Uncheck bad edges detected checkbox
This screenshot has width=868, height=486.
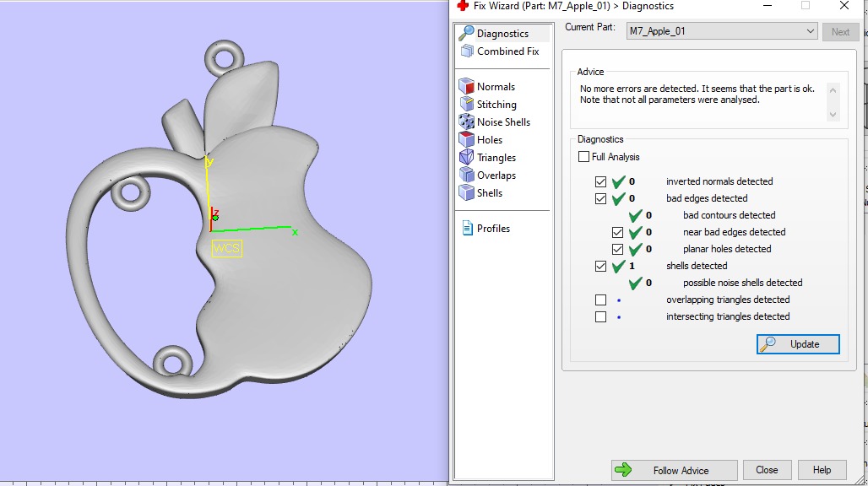[x=600, y=198]
